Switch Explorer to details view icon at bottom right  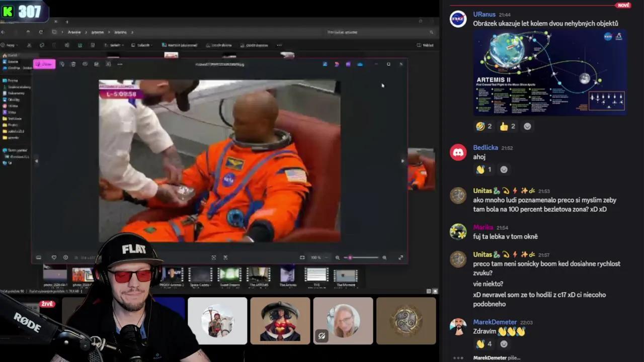click(x=429, y=291)
